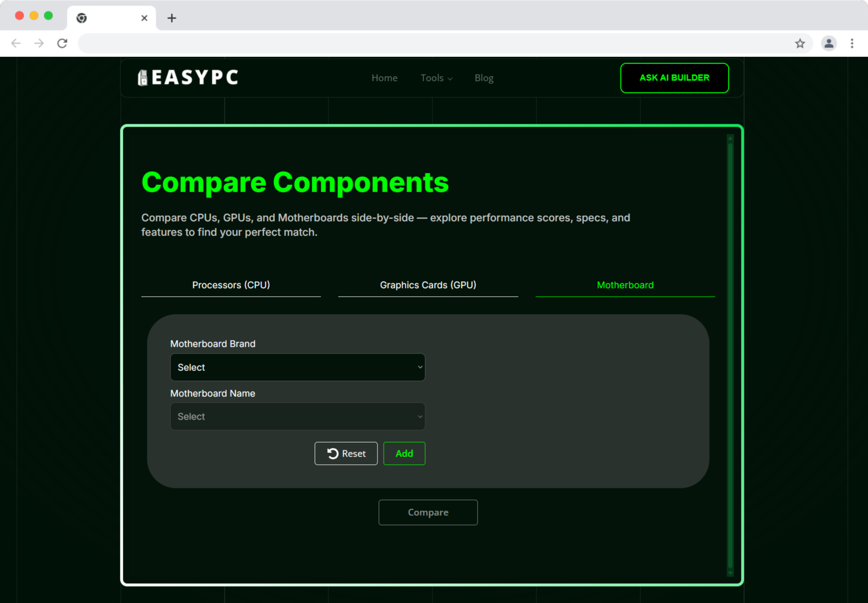Click the reload icon in the browser toolbar
The width and height of the screenshot is (868, 603).
[x=62, y=43]
